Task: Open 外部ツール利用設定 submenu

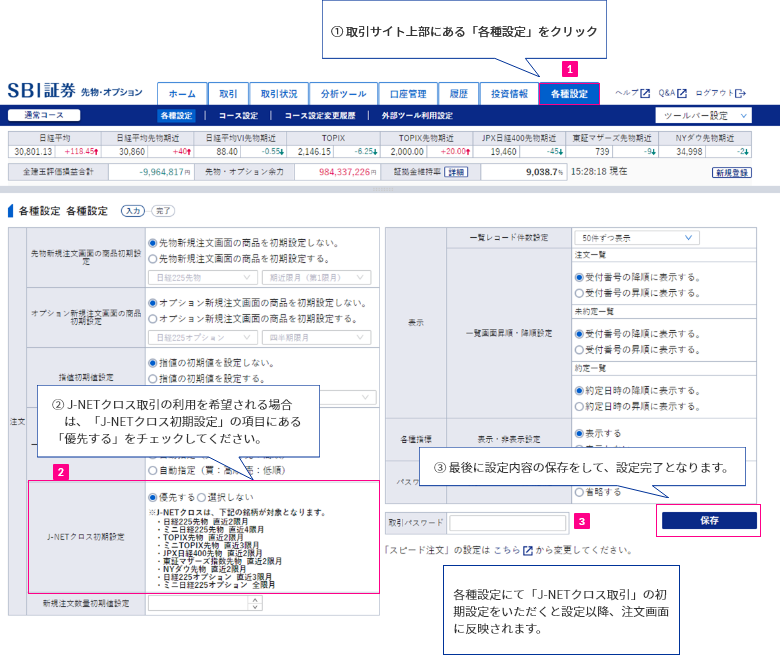Action: pyautogui.click(x=417, y=115)
